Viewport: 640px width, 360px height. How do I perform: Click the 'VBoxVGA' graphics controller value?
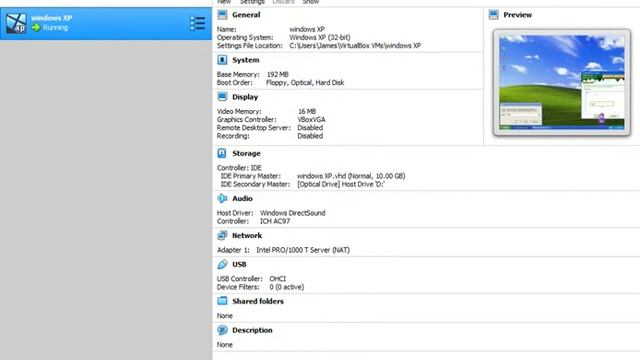pyautogui.click(x=311, y=120)
